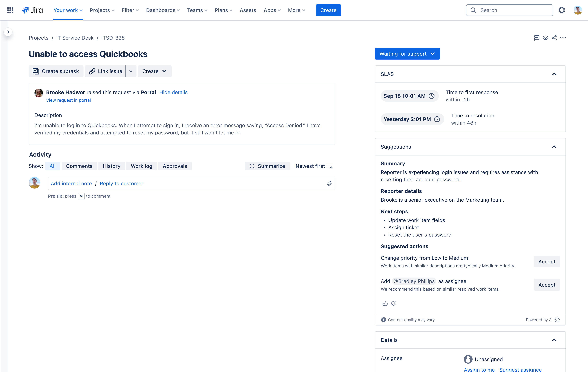Click the attachment paperclip in comment bar
The image size is (588, 372).
[x=329, y=183]
